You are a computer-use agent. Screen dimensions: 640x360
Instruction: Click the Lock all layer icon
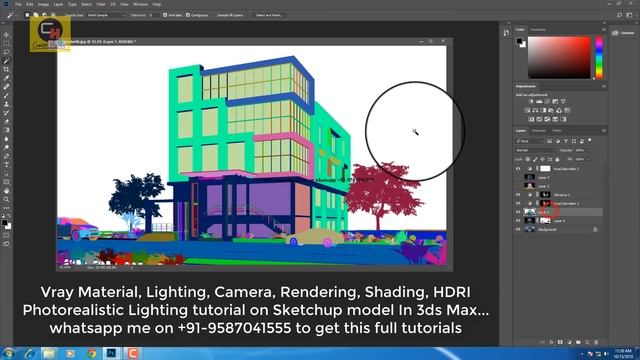(x=558, y=159)
